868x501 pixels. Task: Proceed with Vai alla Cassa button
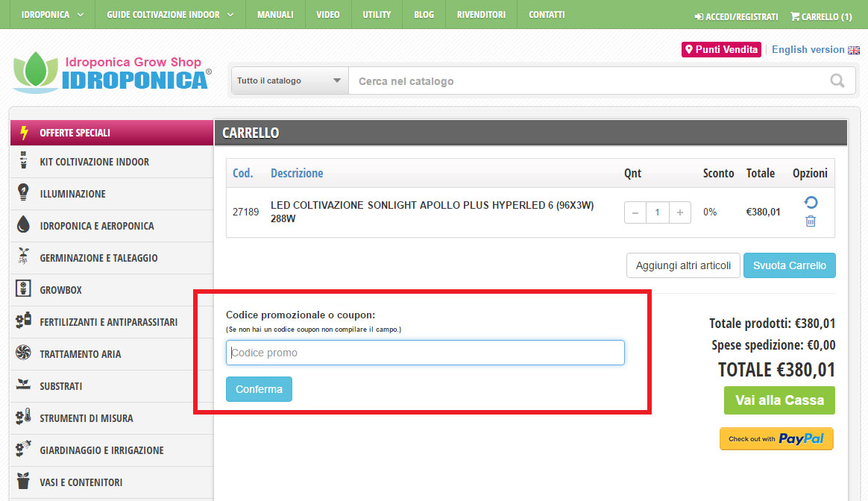point(779,400)
